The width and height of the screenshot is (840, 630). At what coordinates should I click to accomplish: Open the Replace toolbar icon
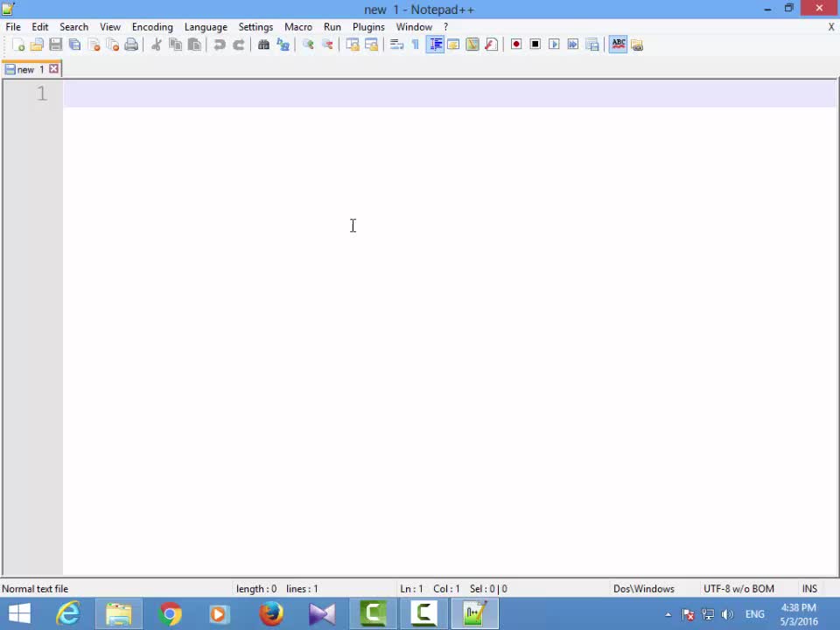tap(283, 45)
